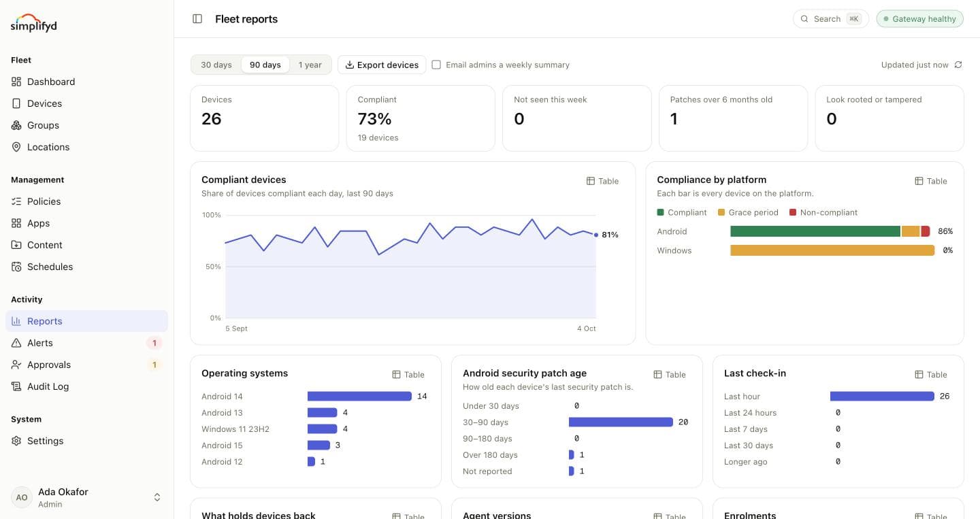Click the Approvals count badge

154,365
